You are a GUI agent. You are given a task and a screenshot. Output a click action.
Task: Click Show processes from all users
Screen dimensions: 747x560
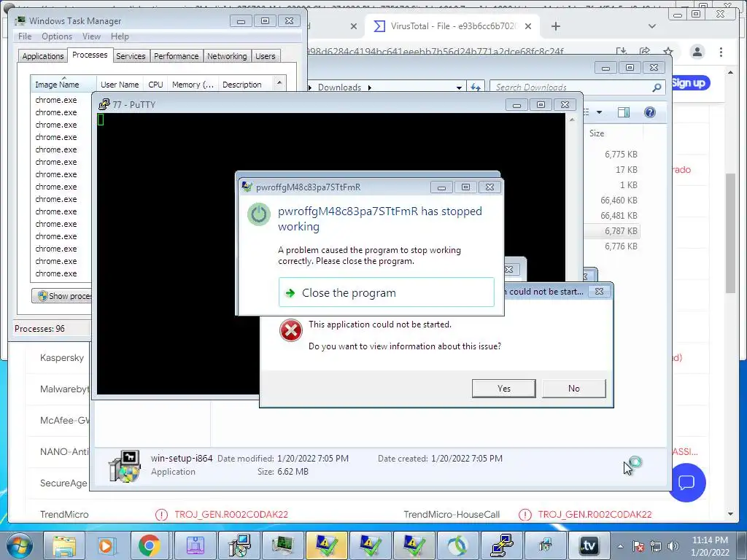click(61, 296)
